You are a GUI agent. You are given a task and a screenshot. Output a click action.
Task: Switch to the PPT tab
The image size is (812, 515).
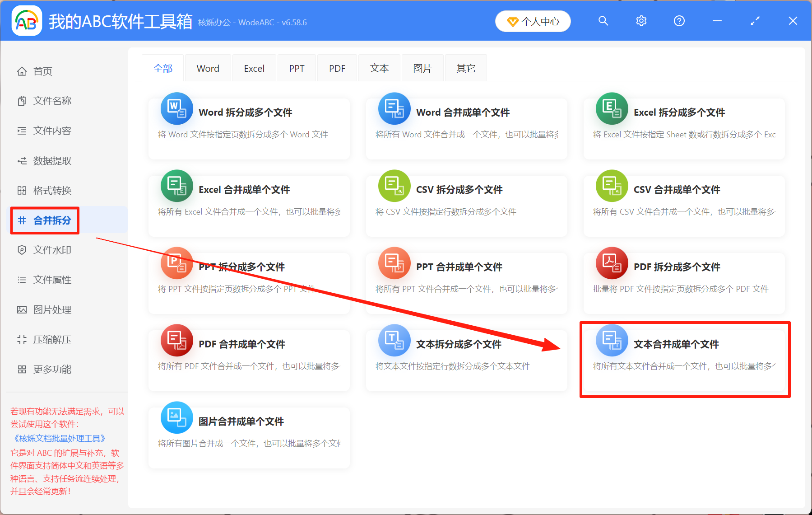click(x=297, y=68)
